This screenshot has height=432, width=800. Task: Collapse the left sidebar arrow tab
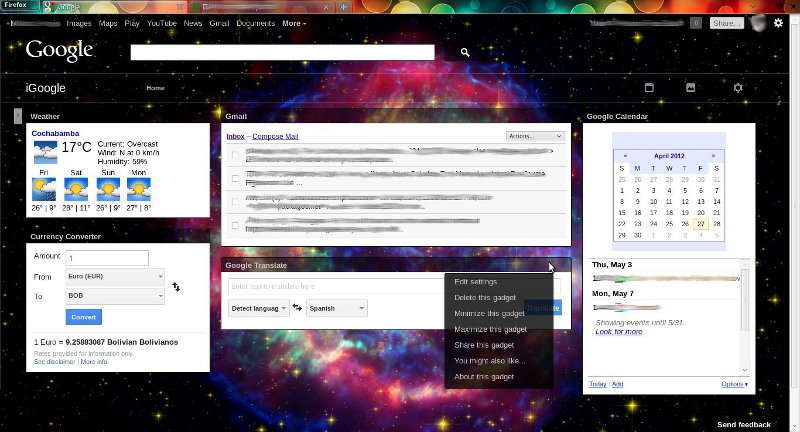(x=18, y=116)
